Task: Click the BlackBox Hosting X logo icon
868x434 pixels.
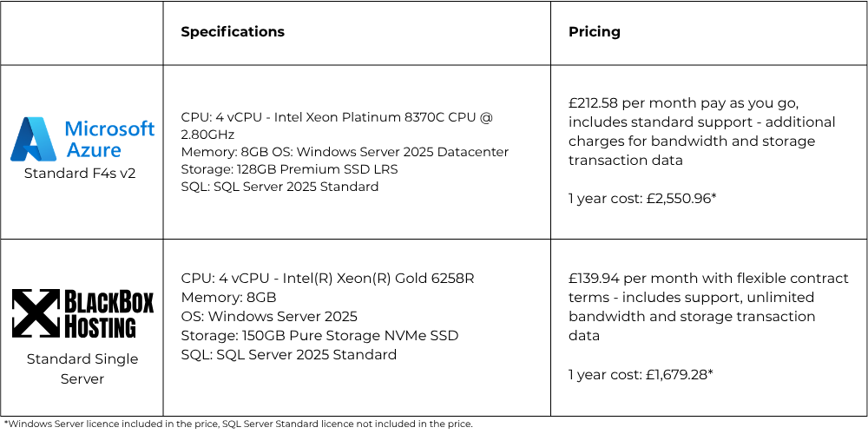Action: 34,313
